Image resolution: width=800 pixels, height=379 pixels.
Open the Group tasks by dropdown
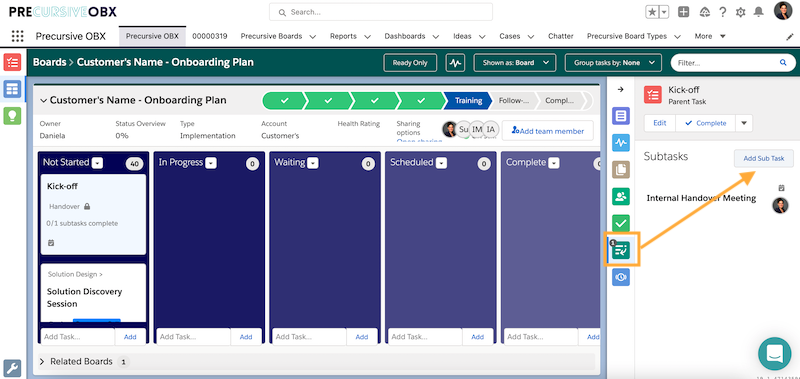pyautogui.click(x=613, y=63)
